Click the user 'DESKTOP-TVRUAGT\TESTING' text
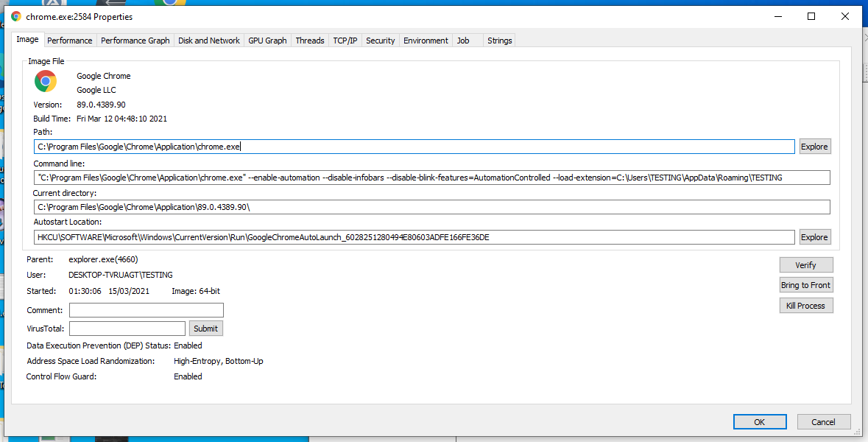This screenshot has width=868, height=442. [121, 275]
